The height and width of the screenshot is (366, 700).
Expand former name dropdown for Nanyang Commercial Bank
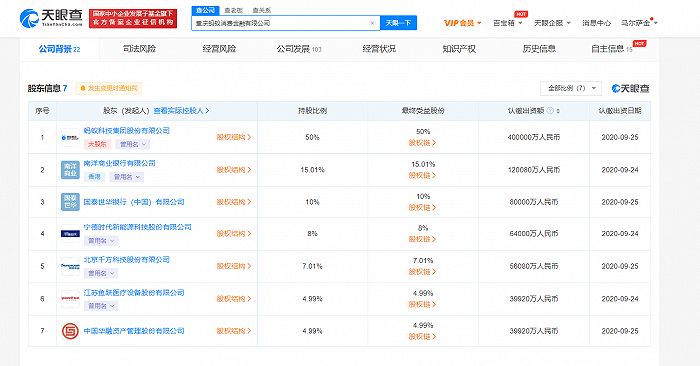point(126,177)
